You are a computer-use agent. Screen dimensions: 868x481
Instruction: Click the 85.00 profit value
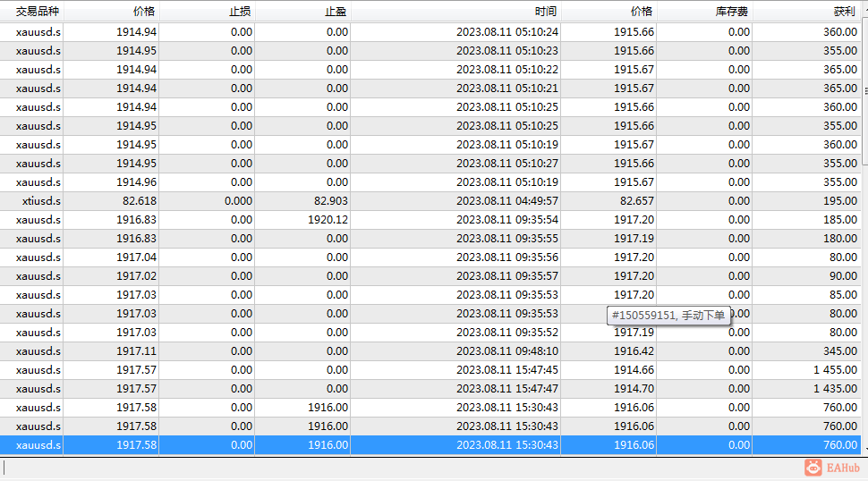point(843,295)
